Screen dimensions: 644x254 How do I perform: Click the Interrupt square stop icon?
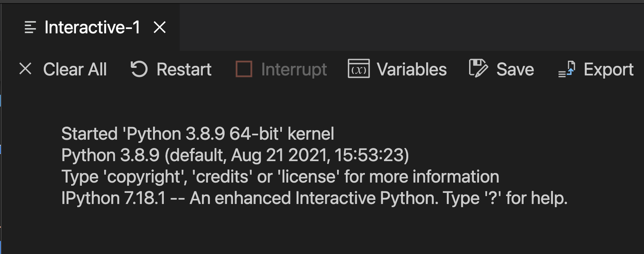point(244,69)
